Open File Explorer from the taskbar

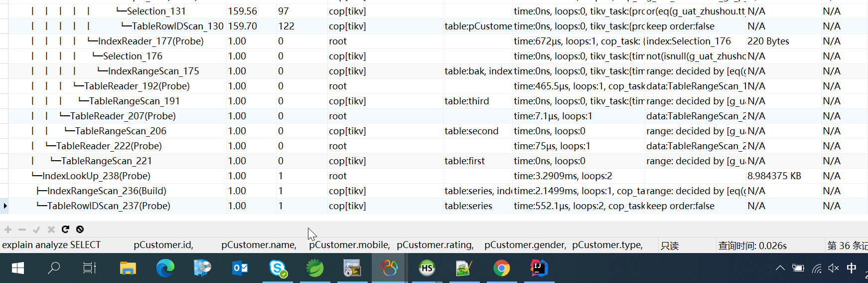[x=128, y=269]
